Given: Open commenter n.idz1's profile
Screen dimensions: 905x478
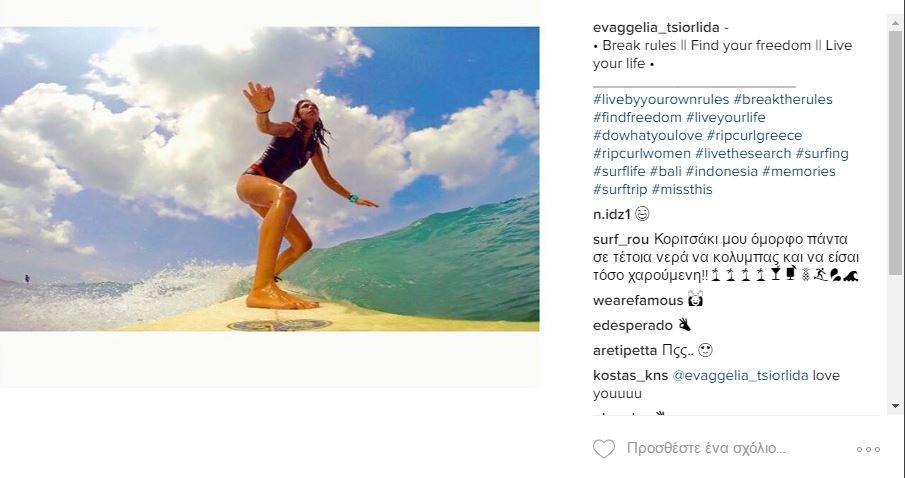Looking at the screenshot, I should pyautogui.click(x=612, y=214).
